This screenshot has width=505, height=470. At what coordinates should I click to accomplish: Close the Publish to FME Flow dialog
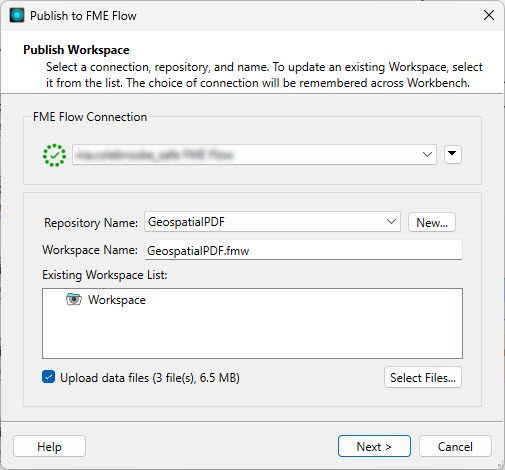click(x=489, y=15)
